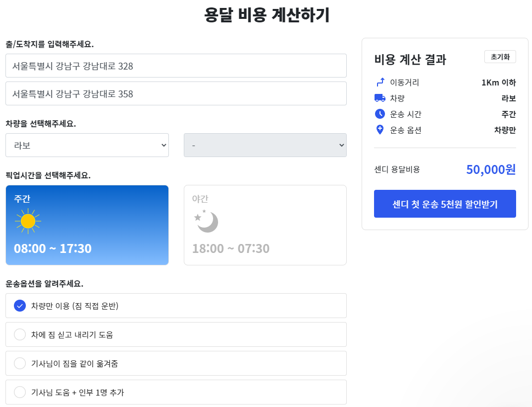Switch pickup time to 야간

(x=265, y=225)
